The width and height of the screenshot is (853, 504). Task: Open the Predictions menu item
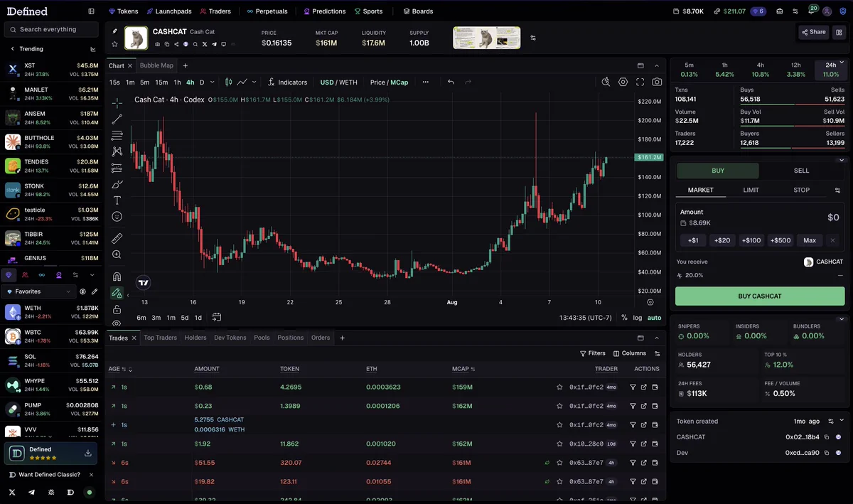(x=324, y=11)
